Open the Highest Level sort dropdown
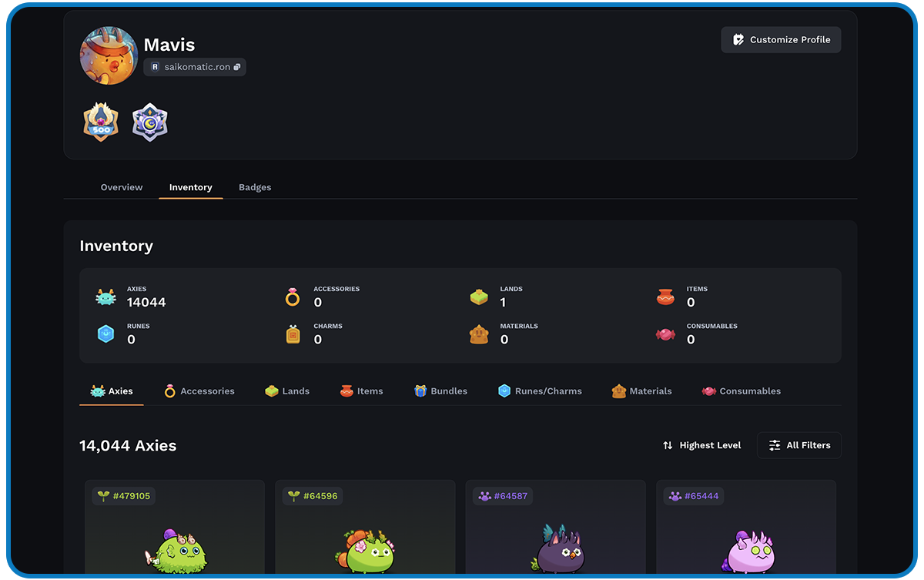Screen dimensions: 924x580 [x=701, y=445]
